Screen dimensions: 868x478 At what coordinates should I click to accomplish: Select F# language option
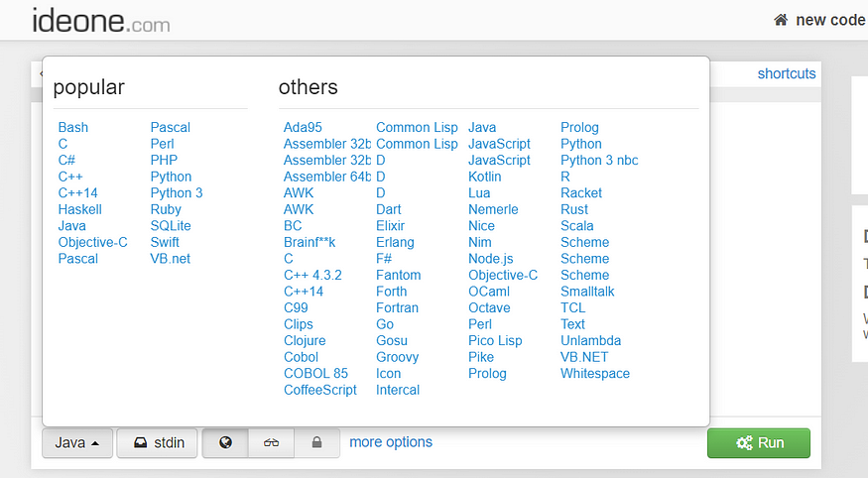click(384, 259)
